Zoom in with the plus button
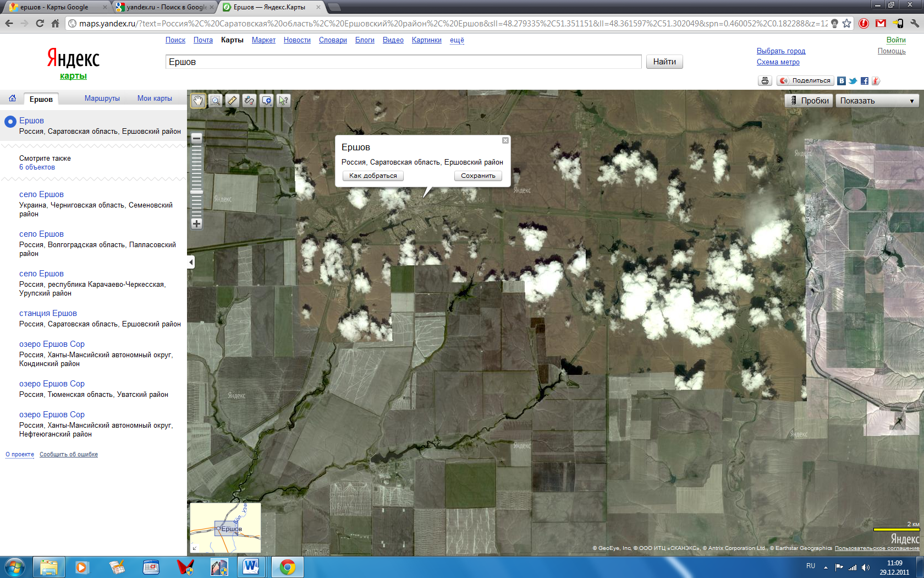The height and width of the screenshot is (578, 924). tap(196, 223)
